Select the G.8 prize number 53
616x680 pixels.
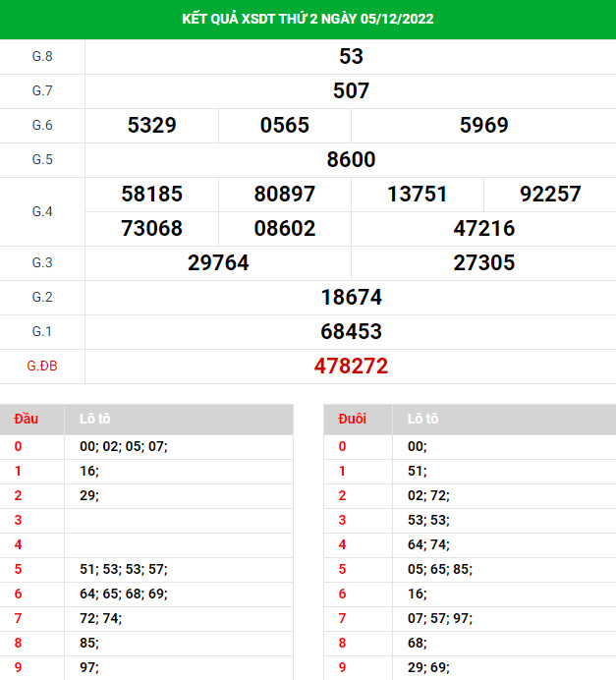tap(351, 56)
